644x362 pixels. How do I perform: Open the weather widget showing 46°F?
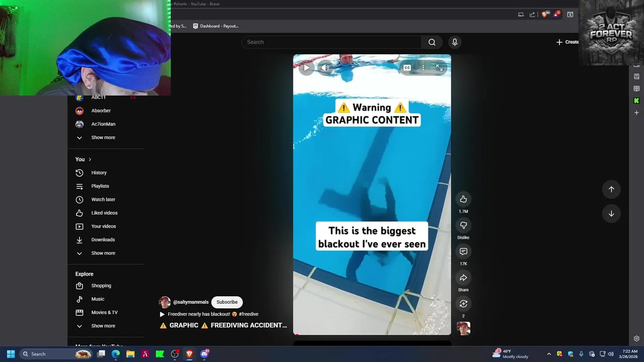click(511, 354)
